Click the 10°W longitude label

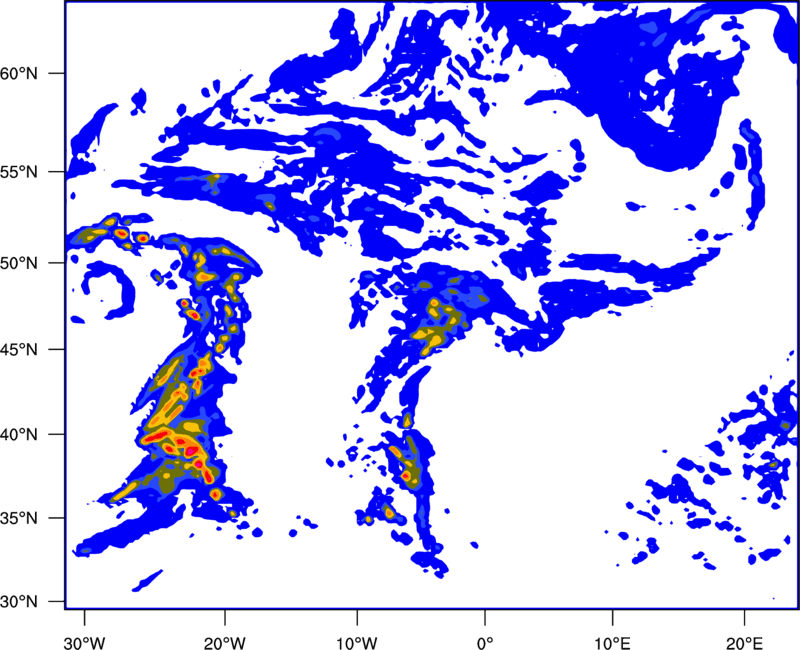click(x=357, y=641)
